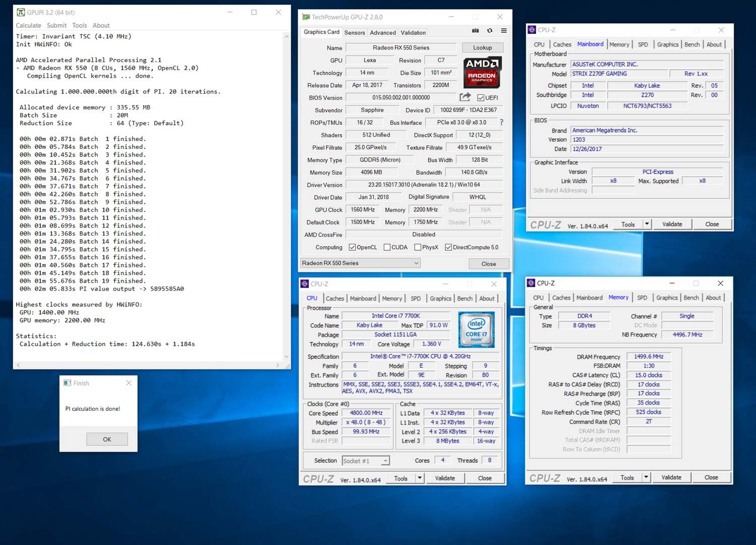Select the GPU-Z Graphics Card tab
The image size is (756, 545).
pos(322,32)
